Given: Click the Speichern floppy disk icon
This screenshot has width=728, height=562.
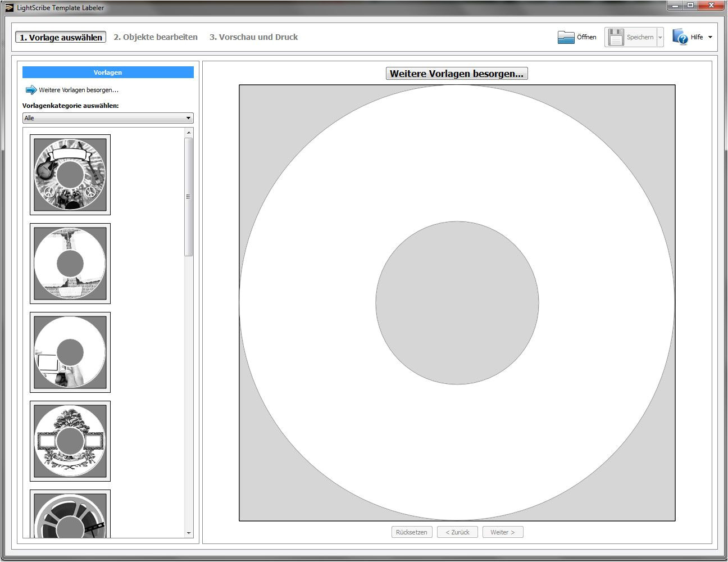Looking at the screenshot, I should coord(616,37).
